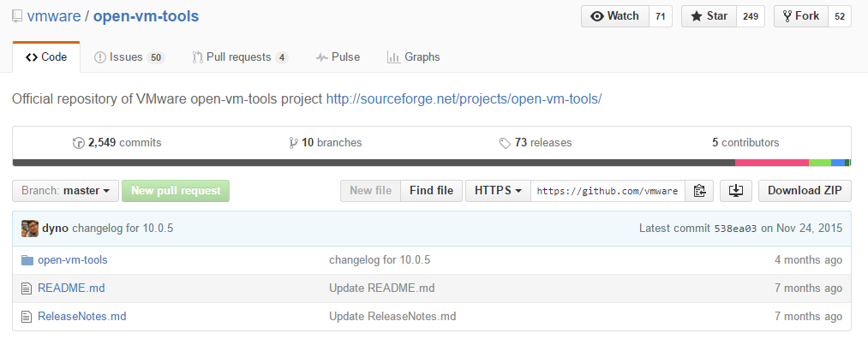Click the README.md file icon

click(26, 288)
